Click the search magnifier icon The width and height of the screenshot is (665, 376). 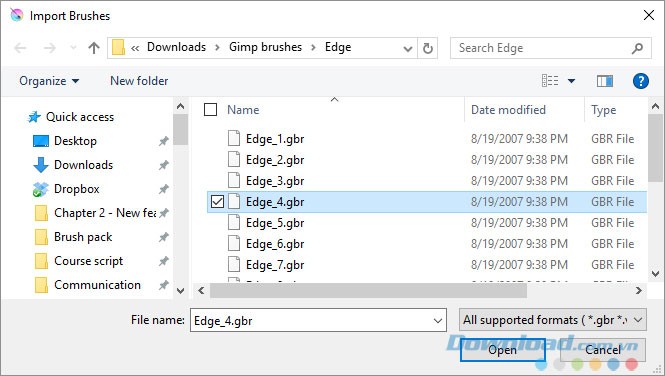coord(637,48)
